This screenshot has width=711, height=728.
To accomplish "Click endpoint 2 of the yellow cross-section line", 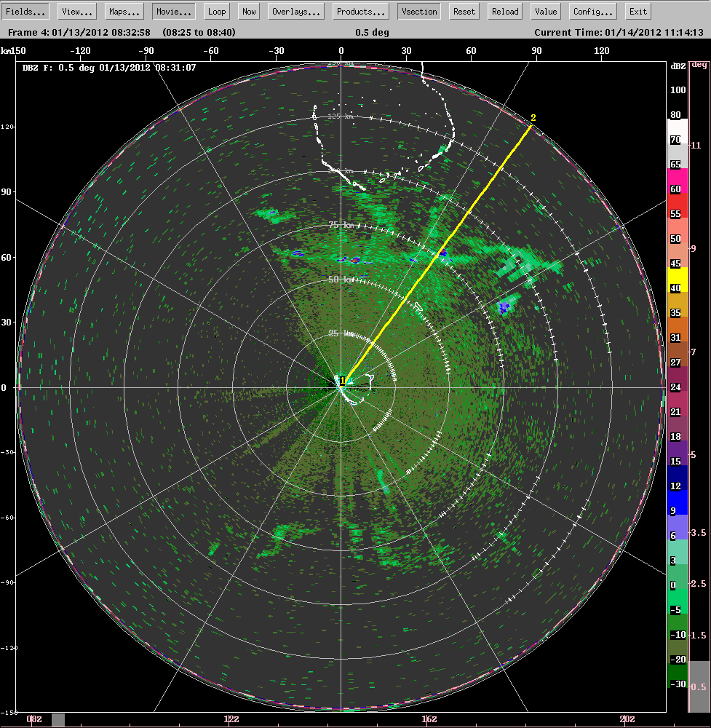I will [531, 124].
